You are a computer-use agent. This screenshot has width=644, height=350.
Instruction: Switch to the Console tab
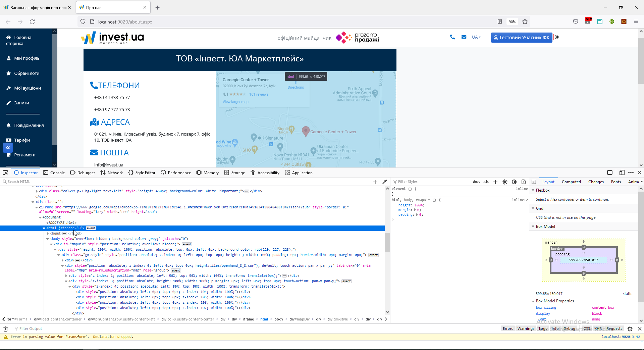54,172
